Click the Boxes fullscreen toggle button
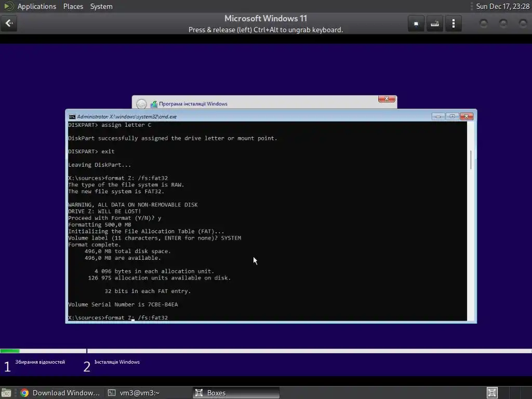 (416, 24)
